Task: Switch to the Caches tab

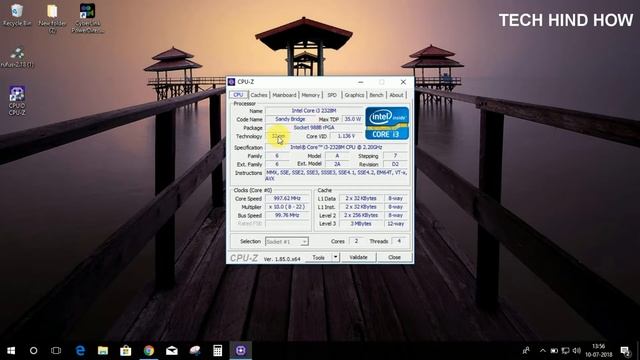Action: coord(259,95)
